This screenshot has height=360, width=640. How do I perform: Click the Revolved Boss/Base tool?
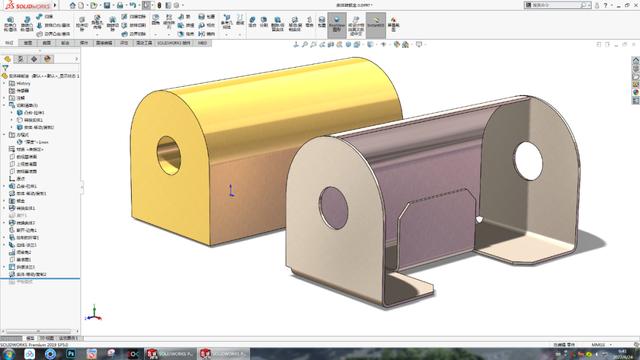(x=27, y=24)
